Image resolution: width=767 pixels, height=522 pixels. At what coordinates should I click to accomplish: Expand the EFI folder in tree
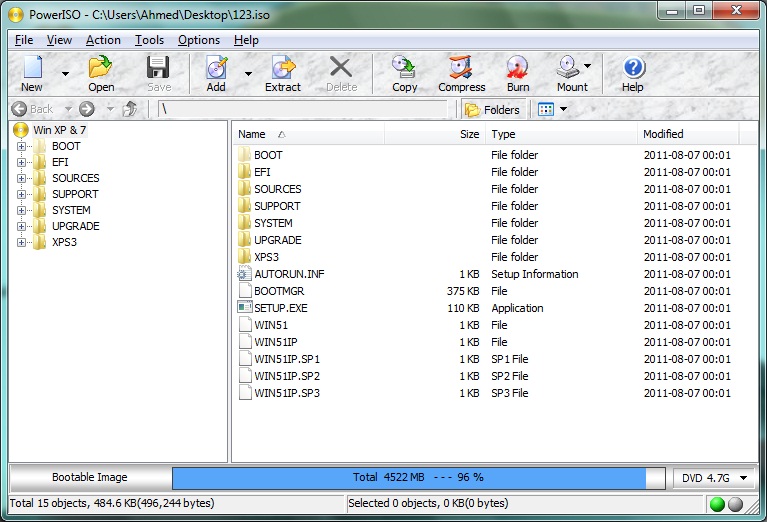point(21,162)
